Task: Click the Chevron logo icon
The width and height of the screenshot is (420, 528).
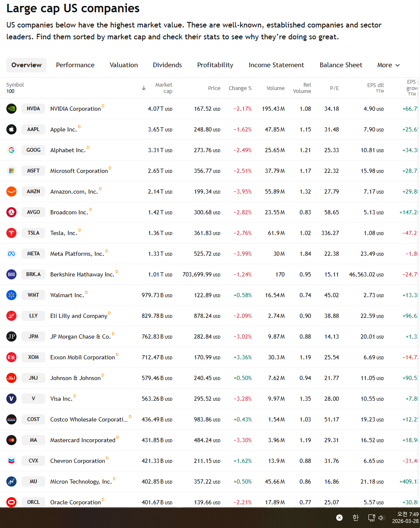Action: coord(11,461)
